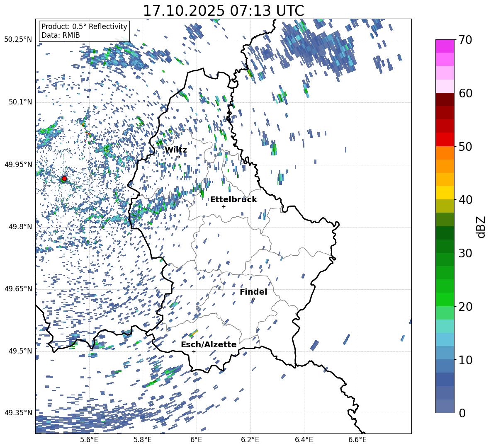Click the 50.25°N latitude tick label
This screenshot has width=491, height=448.
pyautogui.click(x=18, y=40)
